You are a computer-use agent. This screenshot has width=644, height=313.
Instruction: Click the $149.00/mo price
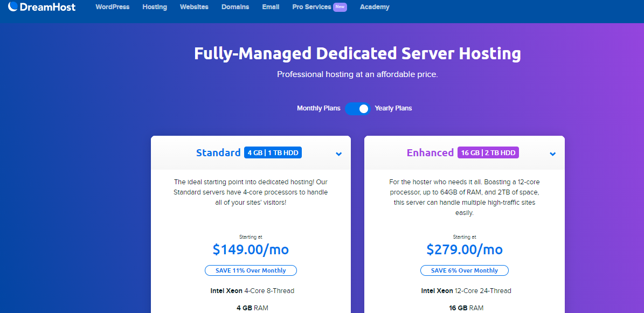coord(251,249)
